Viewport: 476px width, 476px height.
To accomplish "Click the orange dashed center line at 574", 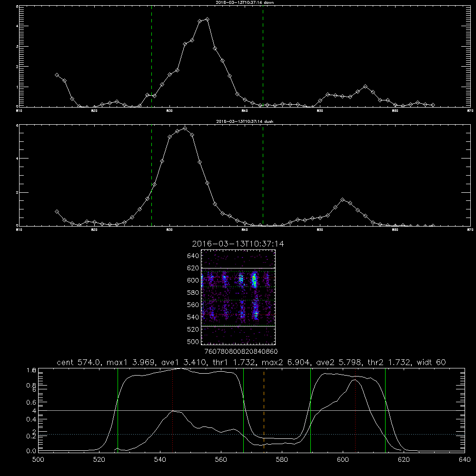I will point(264,410).
